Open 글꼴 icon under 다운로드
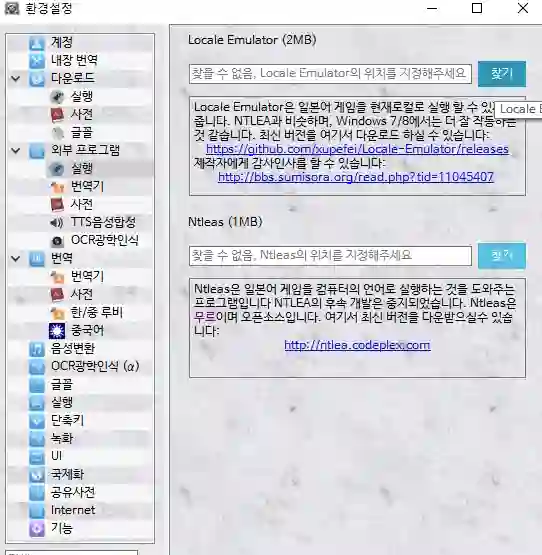The image size is (542, 555). (57, 133)
